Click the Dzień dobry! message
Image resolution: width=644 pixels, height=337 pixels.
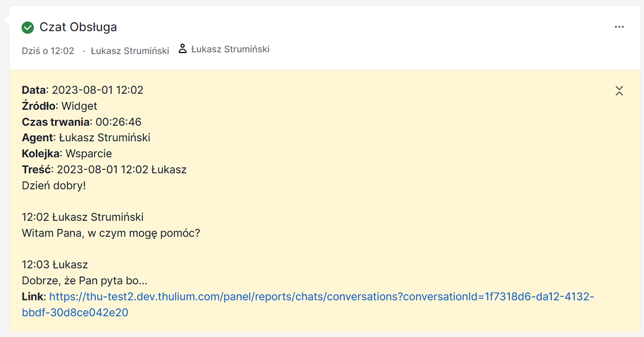(54, 185)
